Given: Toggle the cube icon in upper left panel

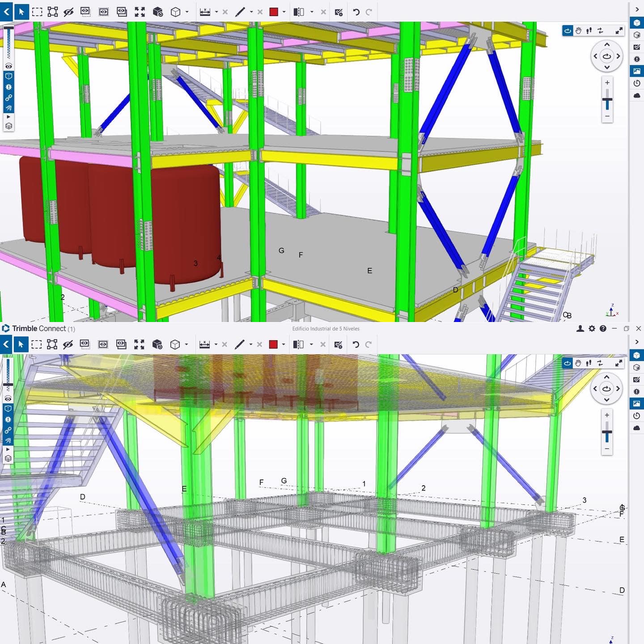Looking at the screenshot, I should click(x=8, y=76).
